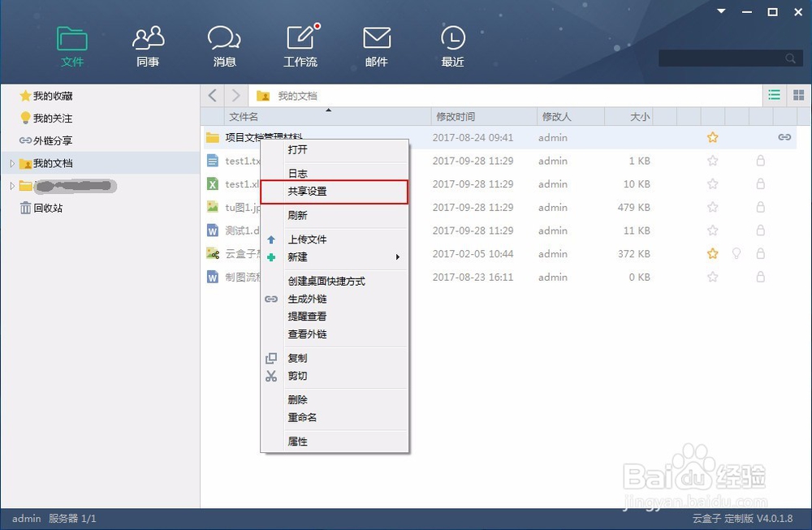812x530 pixels.
Task: Open the 新建 submenu arrow
Action: (x=397, y=256)
